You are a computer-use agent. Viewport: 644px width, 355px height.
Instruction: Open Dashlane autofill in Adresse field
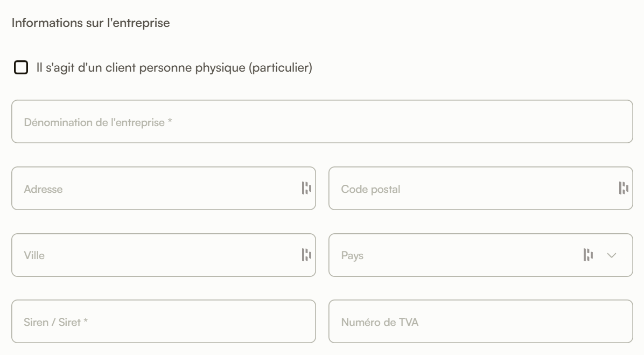pos(306,188)
